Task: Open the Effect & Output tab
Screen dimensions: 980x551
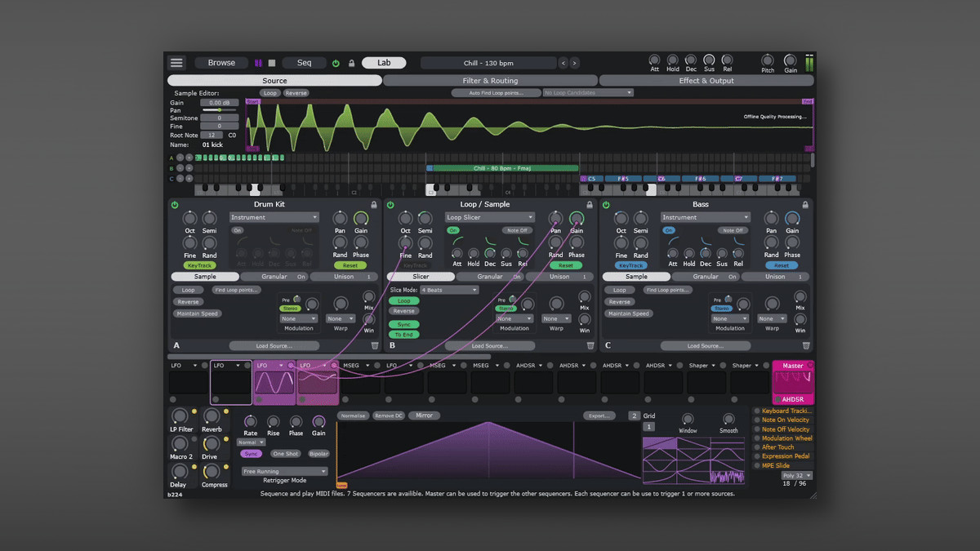Action: pyautogui.click(x=706, y=81)
